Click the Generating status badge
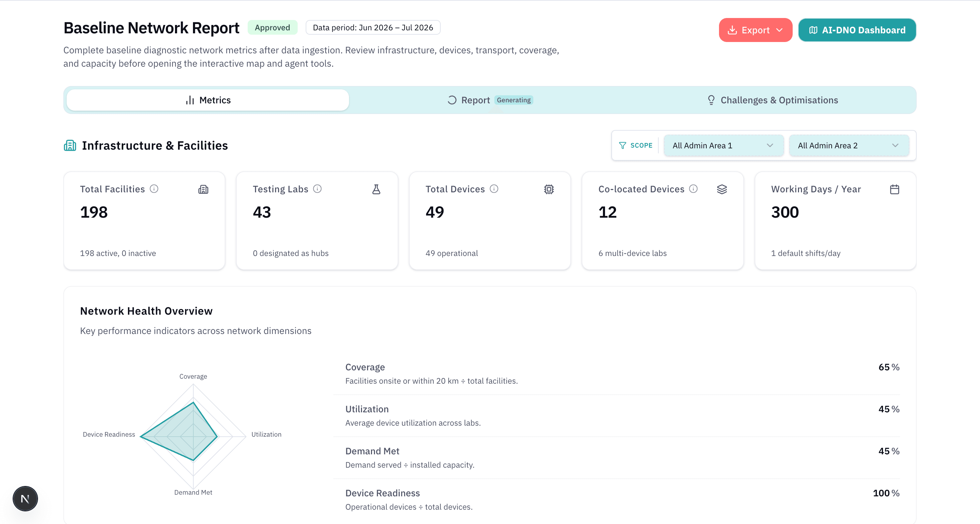980x524 pixels. pyautogui.click(x=514, y=100)
